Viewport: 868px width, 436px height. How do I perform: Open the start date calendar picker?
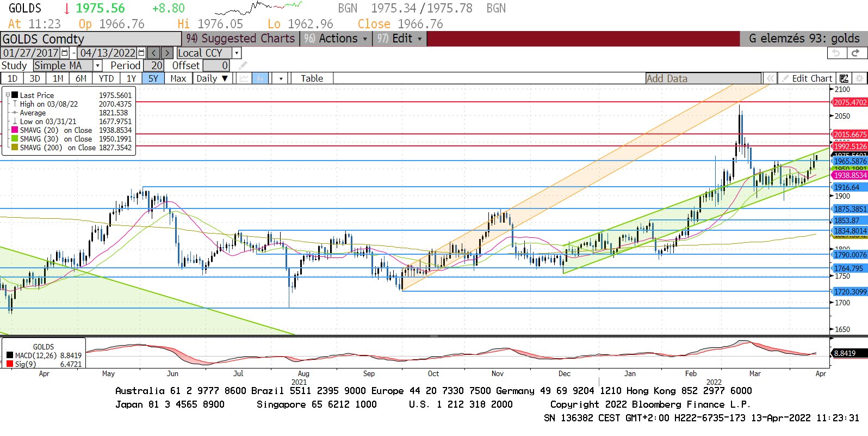pyautogui.click(x=65, y=53)
